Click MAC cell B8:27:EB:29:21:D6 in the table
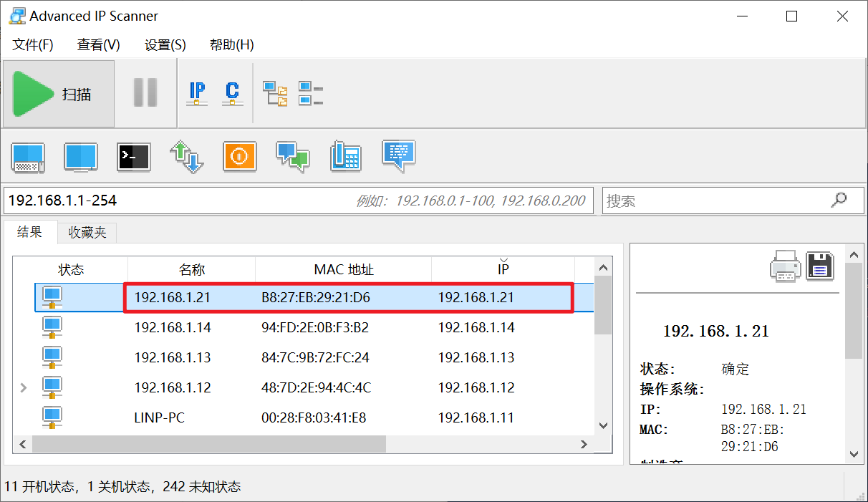 pyautogui.click(x=316, y=297)
